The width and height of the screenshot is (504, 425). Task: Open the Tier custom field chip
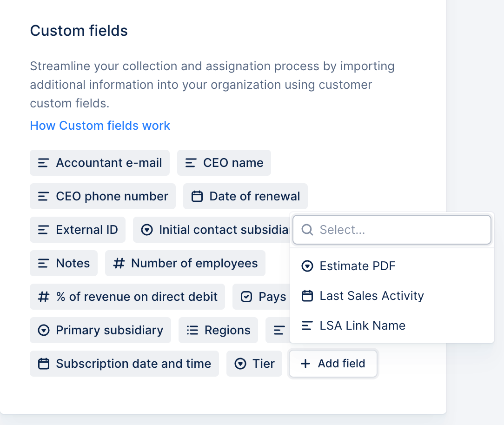coord(254,364)
